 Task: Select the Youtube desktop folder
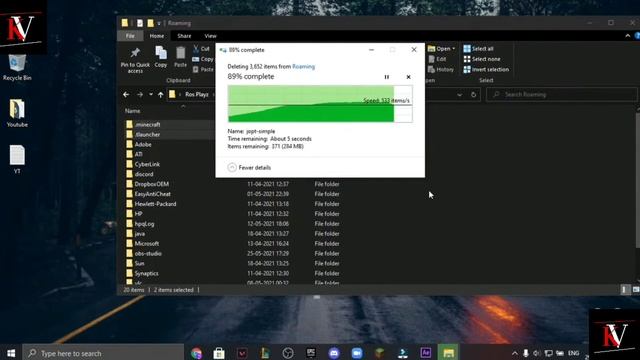click(x=17, y=113)
